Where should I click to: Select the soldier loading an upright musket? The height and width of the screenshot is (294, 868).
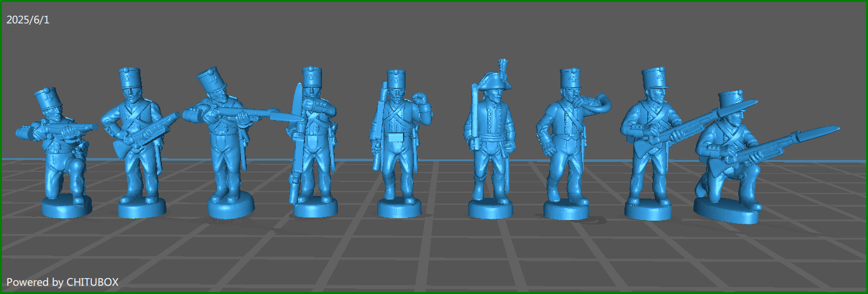[x=314, y=142]
